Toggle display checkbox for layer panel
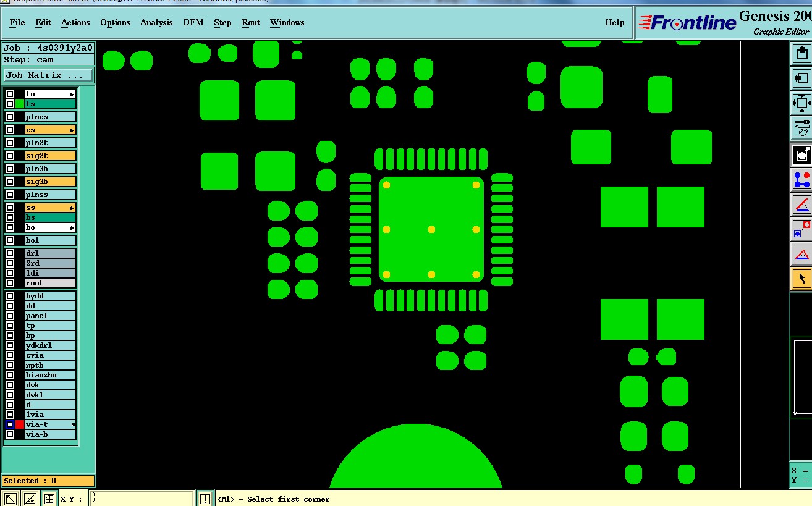812x506 pixels. pyautogui.click(x=10, y=316)
